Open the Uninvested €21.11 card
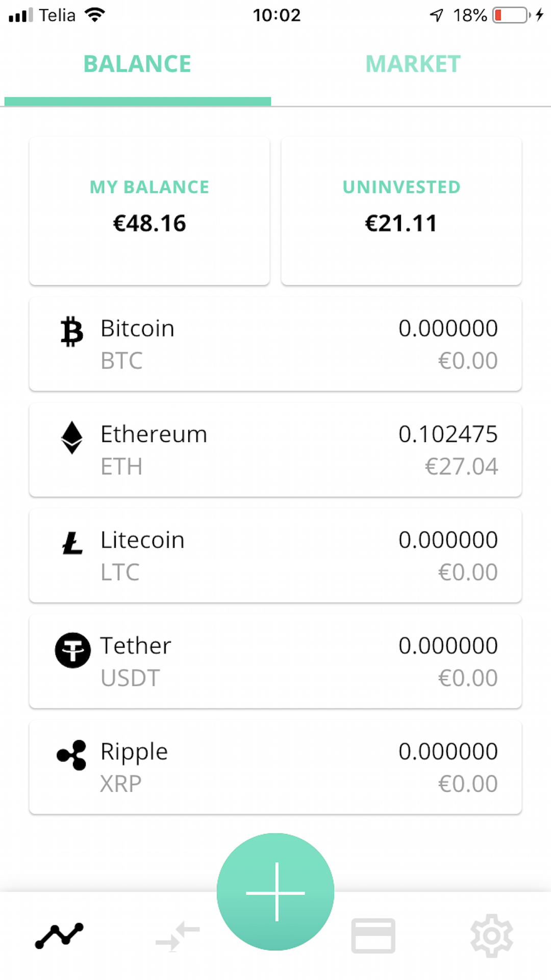Image resolution: width=551 pixels, height=980 pixels. 402,211
